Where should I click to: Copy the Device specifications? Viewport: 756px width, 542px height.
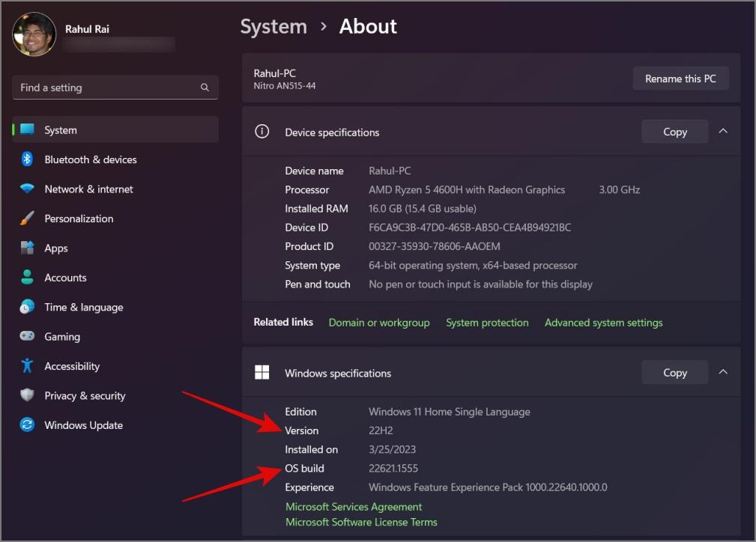coord(674,132)
